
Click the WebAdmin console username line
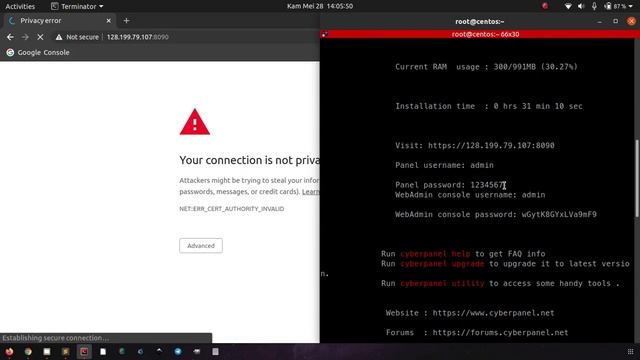click(x=470, y=195)
